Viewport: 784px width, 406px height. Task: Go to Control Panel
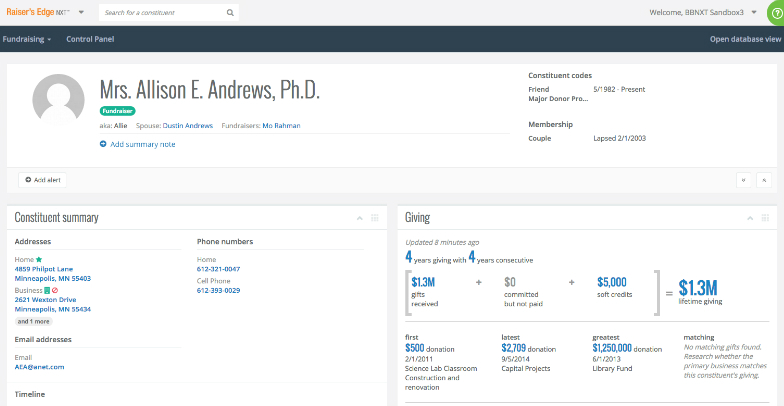click(90, 39)
